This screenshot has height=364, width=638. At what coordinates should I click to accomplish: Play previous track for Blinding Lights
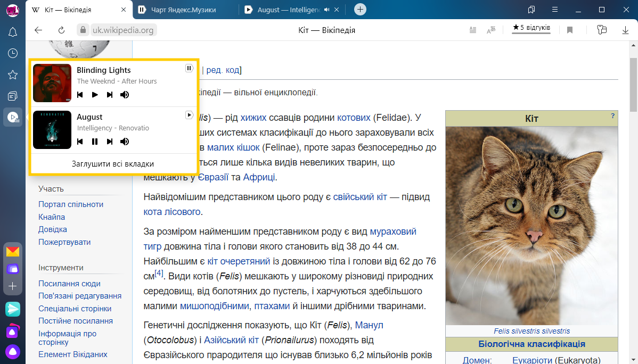click(x=80, y=95)
